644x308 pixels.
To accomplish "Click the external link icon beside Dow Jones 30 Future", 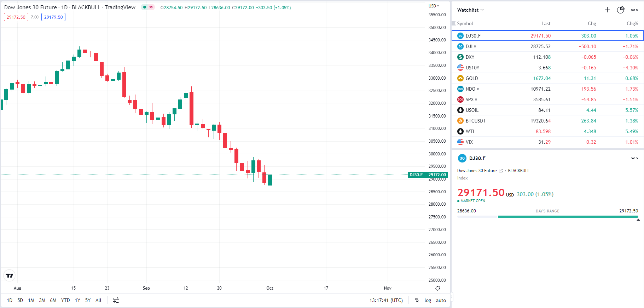I will point(501,171).
